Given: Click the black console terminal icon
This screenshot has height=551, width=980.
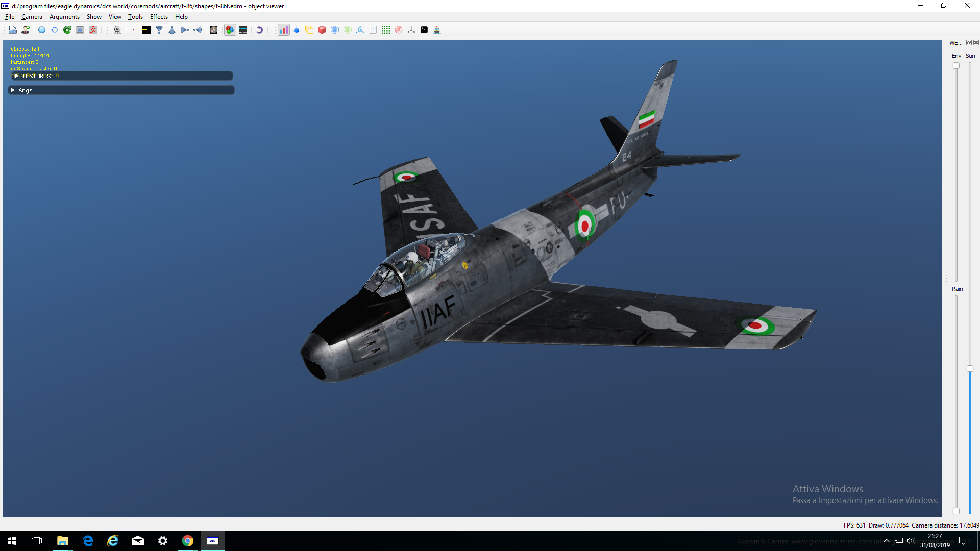Looking at the screenshot, I should tap(424, 30).
